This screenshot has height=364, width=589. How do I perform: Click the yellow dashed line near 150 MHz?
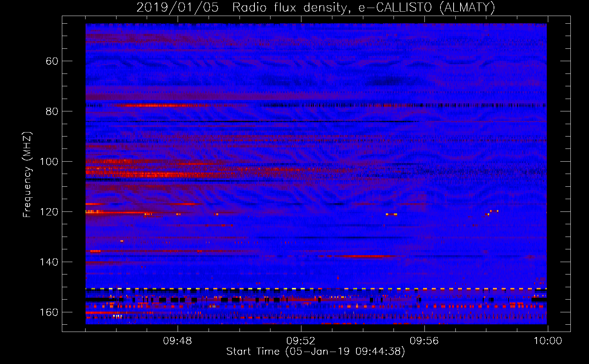(316, 289)
